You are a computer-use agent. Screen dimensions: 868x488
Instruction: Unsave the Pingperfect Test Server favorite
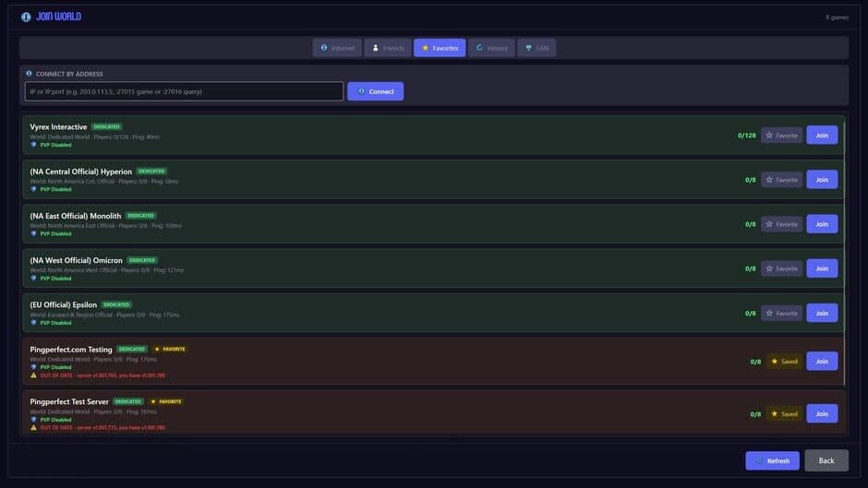(x=784, y=414)
